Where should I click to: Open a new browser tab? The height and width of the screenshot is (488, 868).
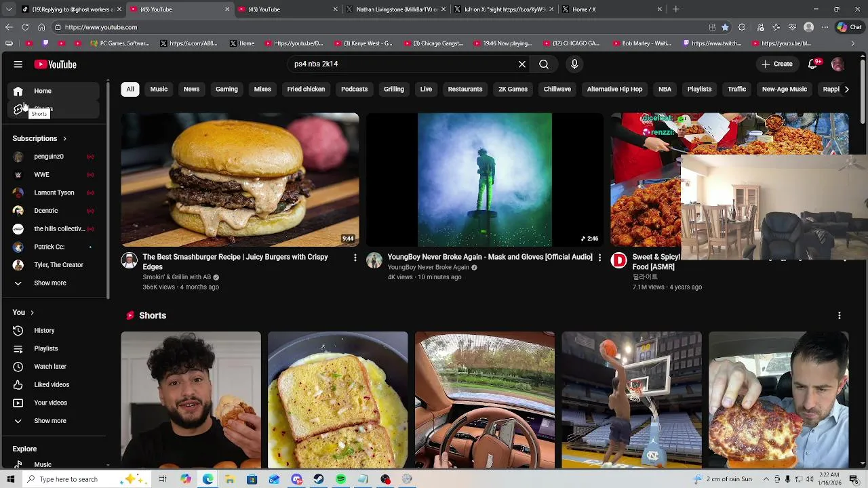click(x=675, y=9)
